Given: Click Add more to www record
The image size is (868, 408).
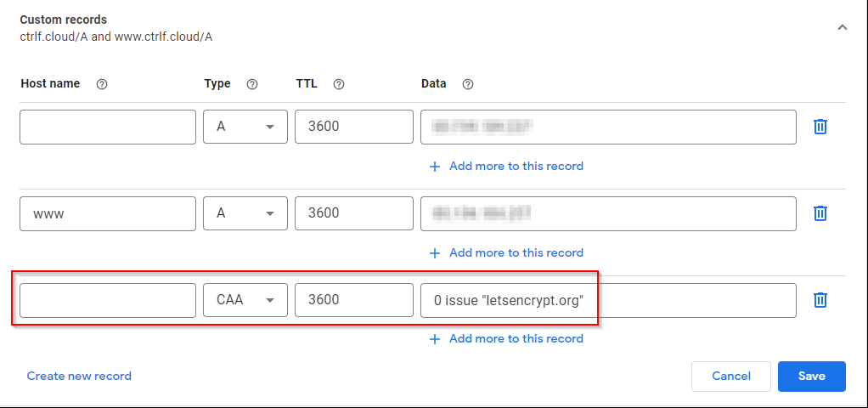Looking at the screenshot, I should coord(507,252).
